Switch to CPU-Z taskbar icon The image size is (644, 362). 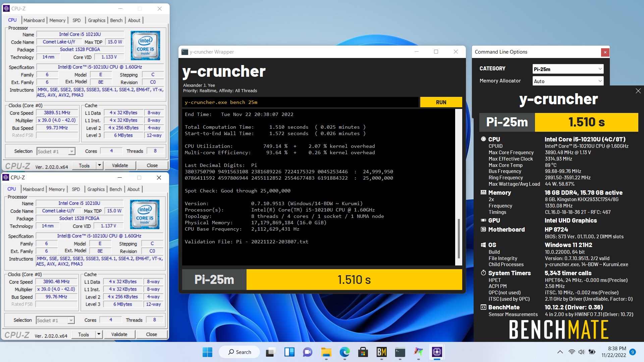[437, 352]
